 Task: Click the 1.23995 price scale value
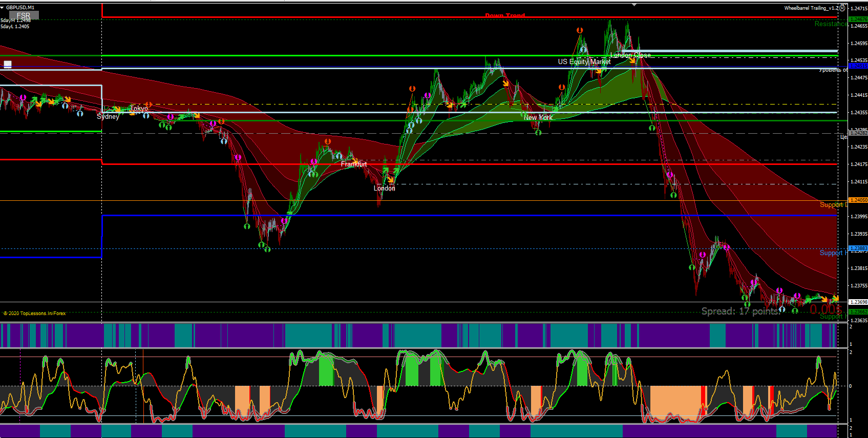(859, 217)
